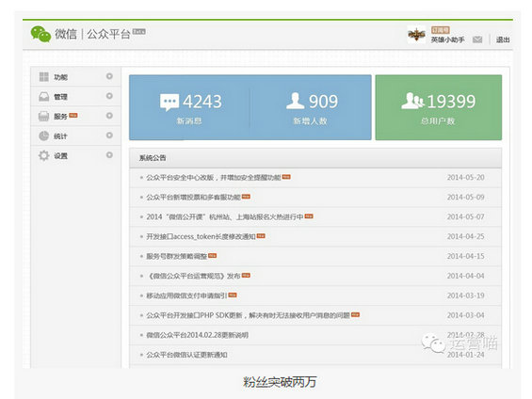Click the speech bubble new messages icon

click(169, 103)
